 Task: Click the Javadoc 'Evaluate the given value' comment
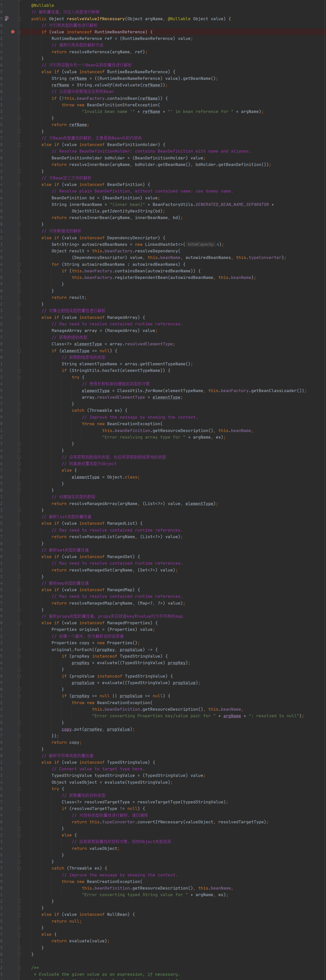coord(107,974)
